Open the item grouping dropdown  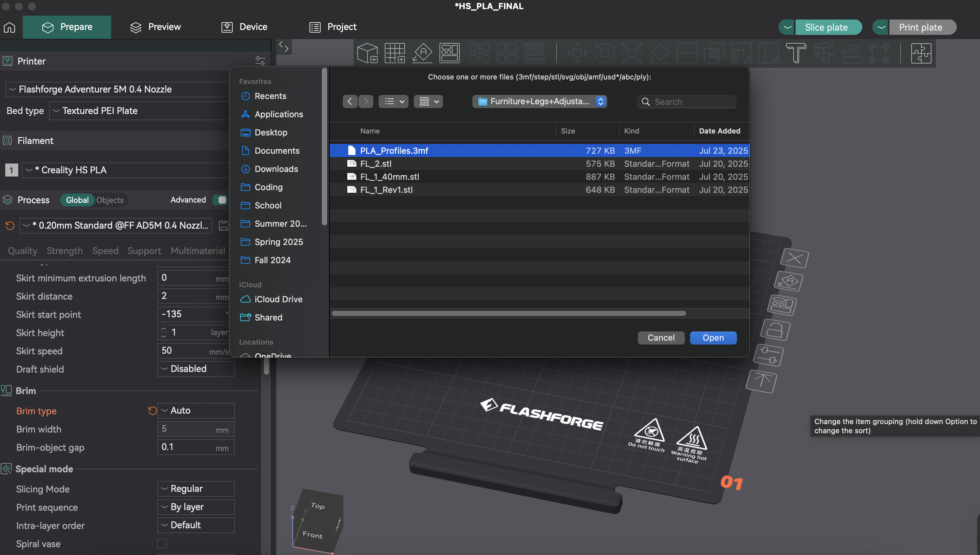click(x=428, y=101)
